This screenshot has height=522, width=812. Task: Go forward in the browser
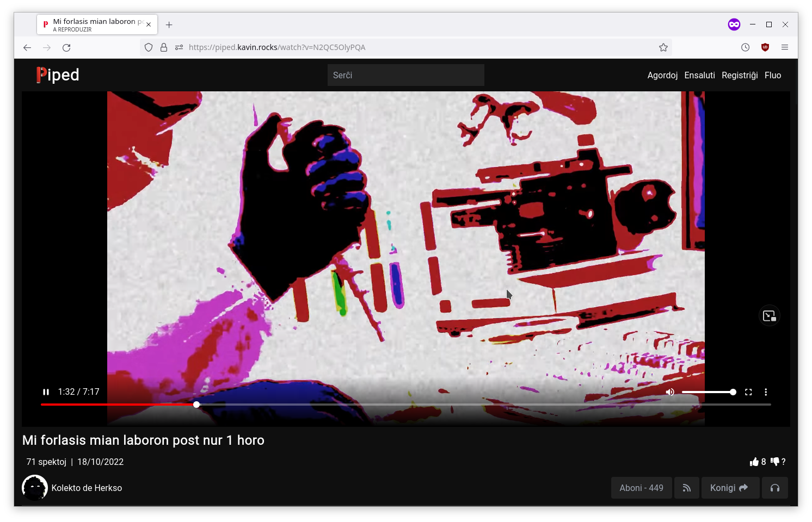pos(47,48)
